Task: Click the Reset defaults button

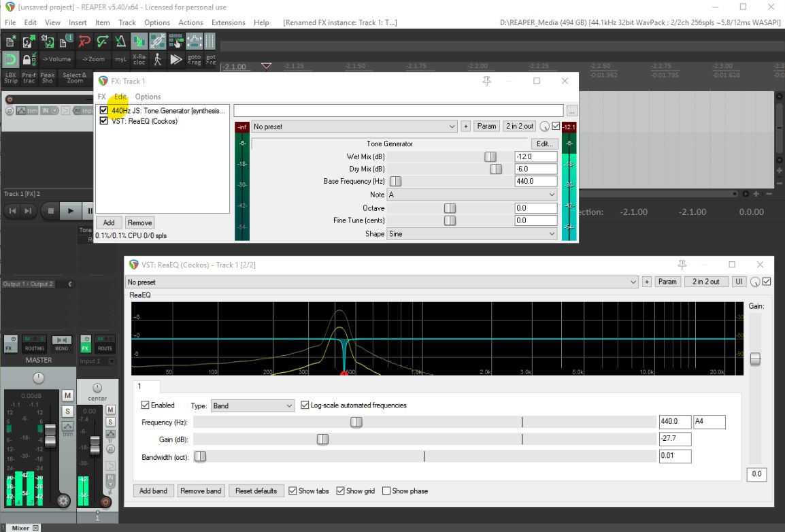Action: pyautogui.click(x=256, y=491)
